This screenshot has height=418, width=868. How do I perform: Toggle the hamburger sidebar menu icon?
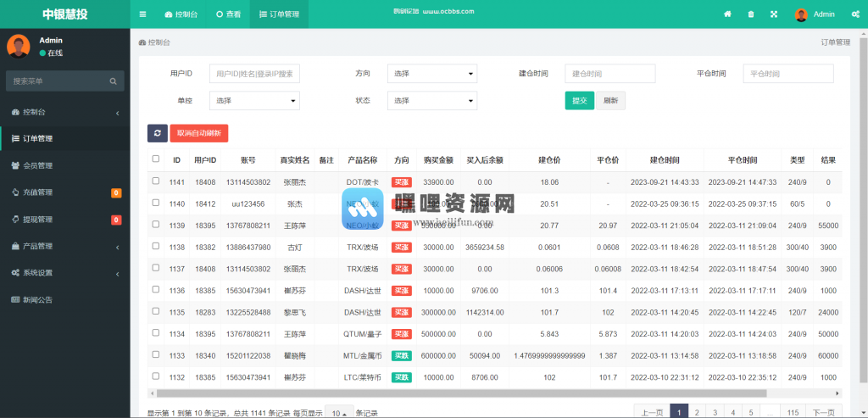(x=142, y=14)
